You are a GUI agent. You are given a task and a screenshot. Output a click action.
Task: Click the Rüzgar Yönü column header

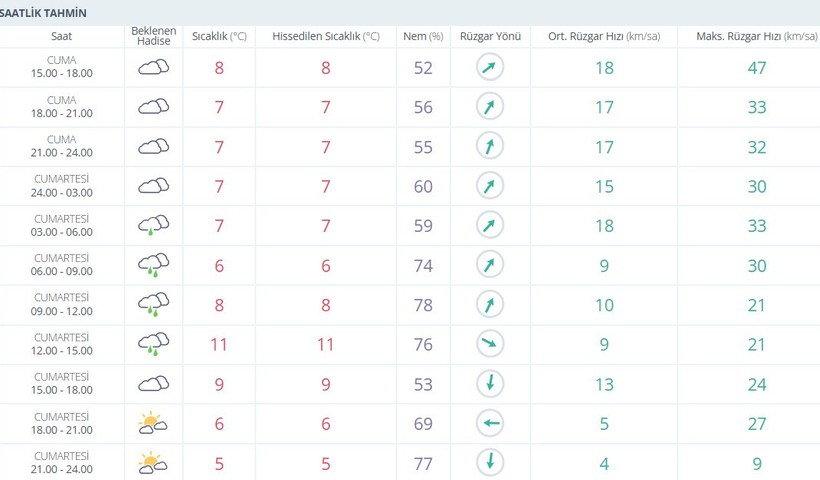click(x=491, y=37)
